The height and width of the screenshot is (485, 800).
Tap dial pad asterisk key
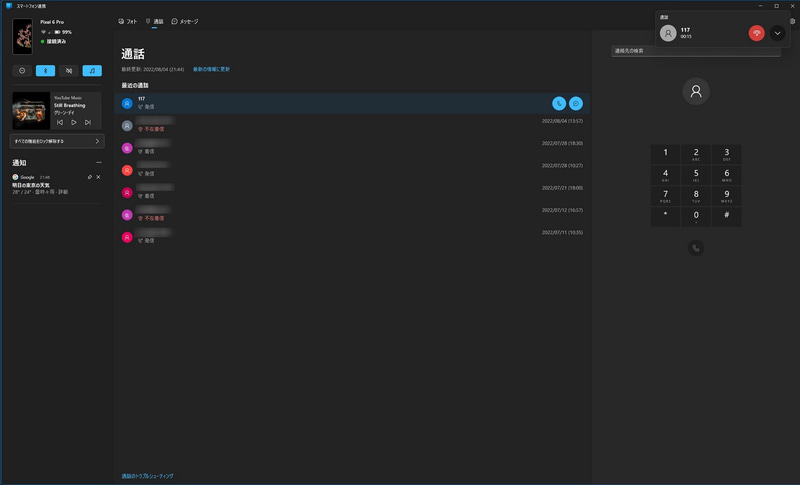tap(665, 217)
